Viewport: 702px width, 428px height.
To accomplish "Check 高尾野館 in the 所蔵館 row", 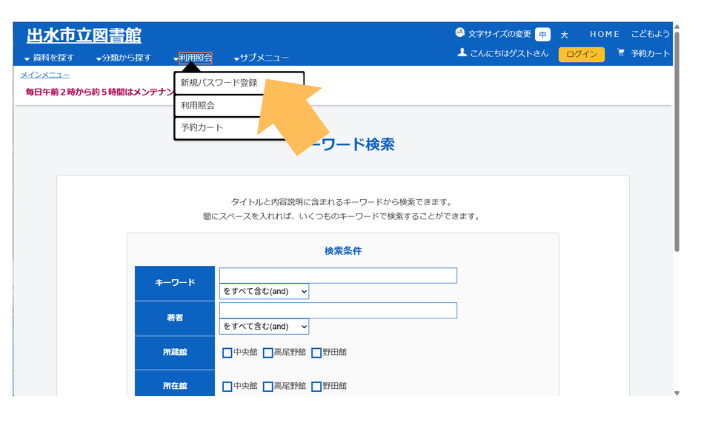I will click(268, 353).
